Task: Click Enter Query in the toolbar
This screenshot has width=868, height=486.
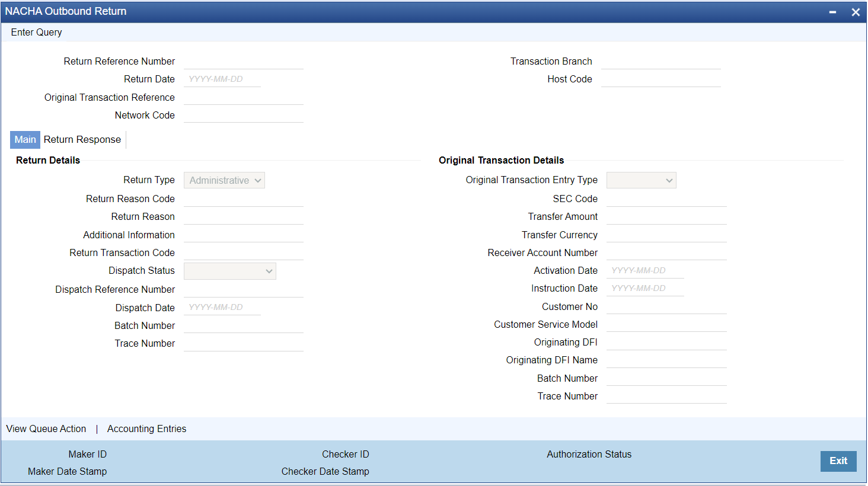Action: (x=36, y=33)
